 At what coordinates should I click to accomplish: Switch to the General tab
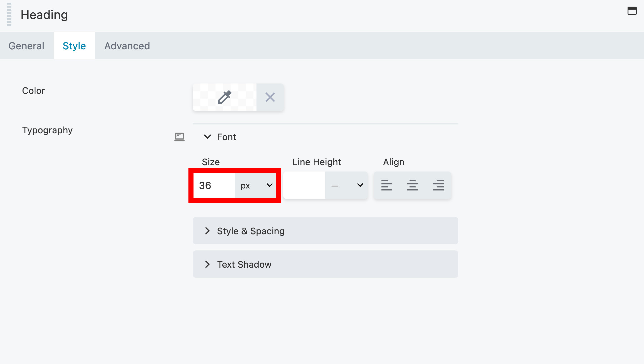[27, 46]
